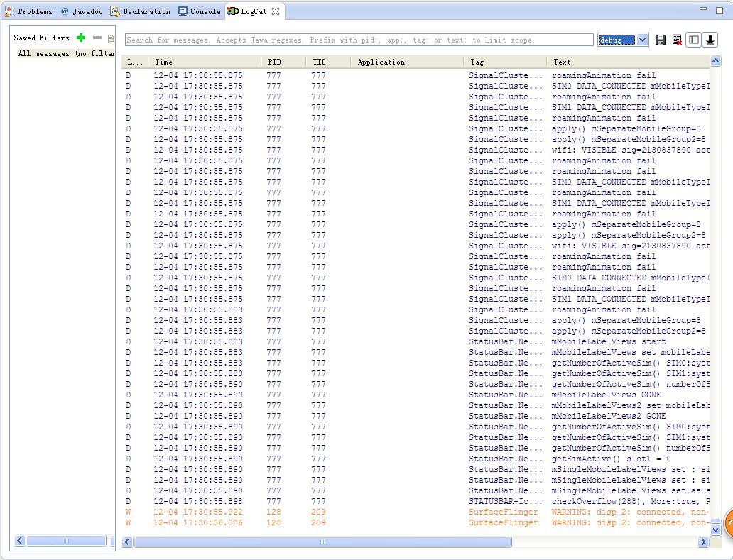733x560 pixels.
Task: Click filters pane left scroll arrow
Action: click(x=20, y=541)
